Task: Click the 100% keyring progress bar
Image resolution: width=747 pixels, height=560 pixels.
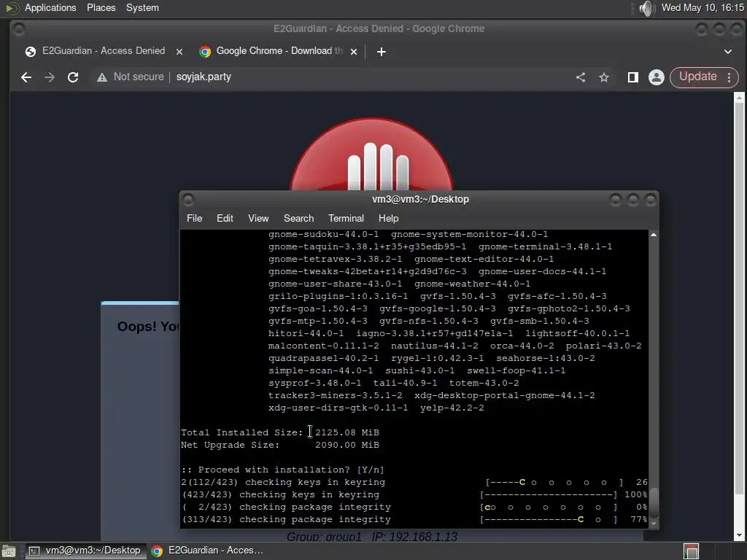Action: (549, 494)
